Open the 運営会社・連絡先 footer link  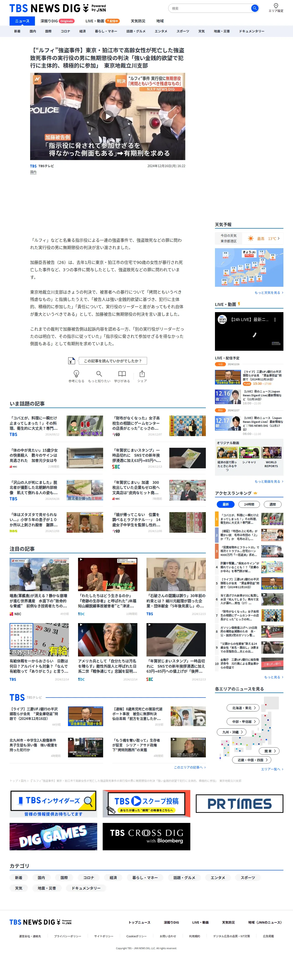tap(30, 936)
